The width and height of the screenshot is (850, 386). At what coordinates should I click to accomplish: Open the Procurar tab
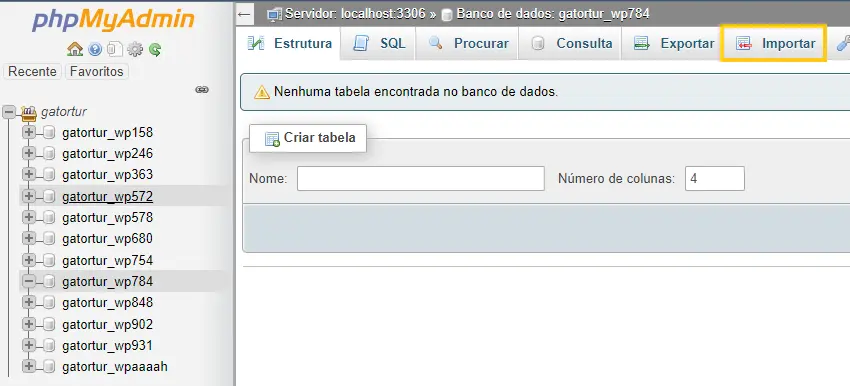(467, 43)
